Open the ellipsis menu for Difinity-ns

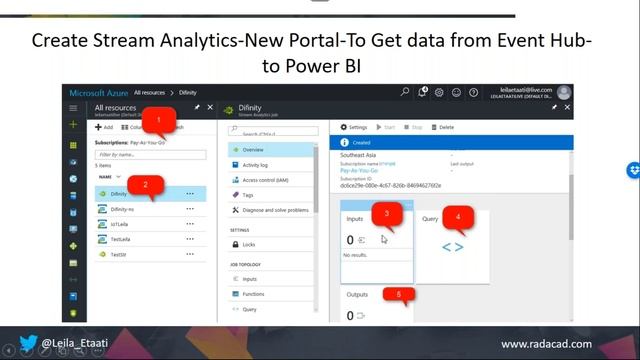(190, 209)
